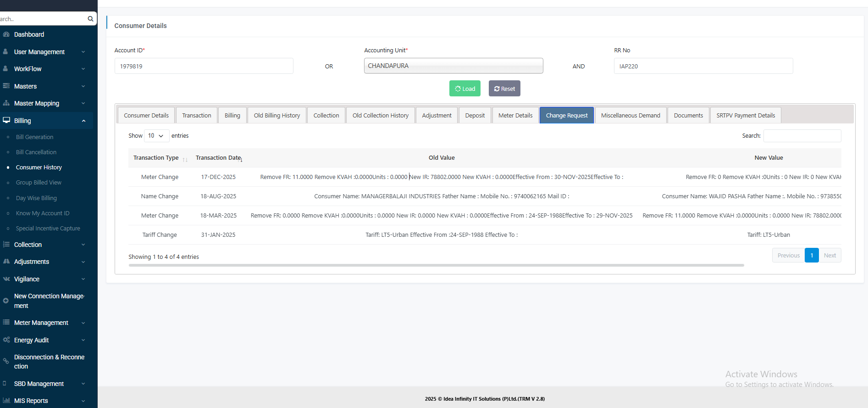Viewport: 868px width, 408px height.
Task: Switch to the Meter Details tab
Action: pyautogui.click(x=515, y=116)
